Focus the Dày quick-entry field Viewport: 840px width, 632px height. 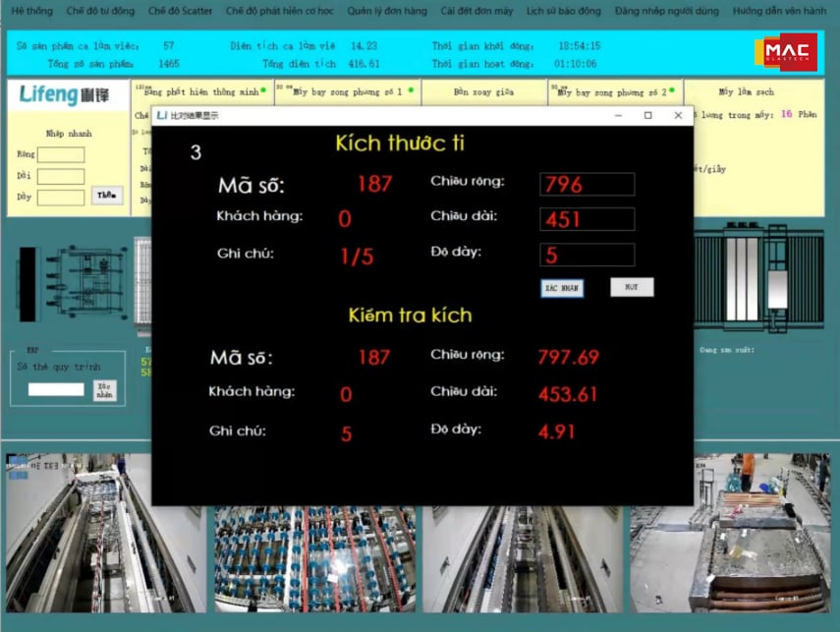[x=61, y=198]
